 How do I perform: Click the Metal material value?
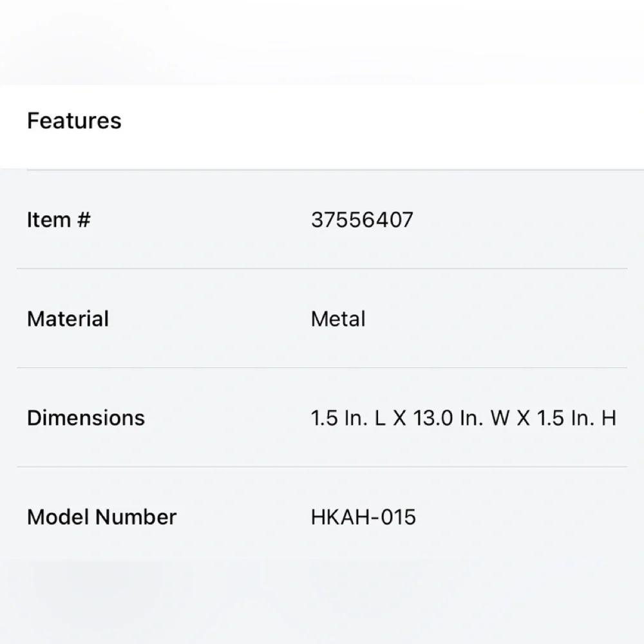point(338,319)
